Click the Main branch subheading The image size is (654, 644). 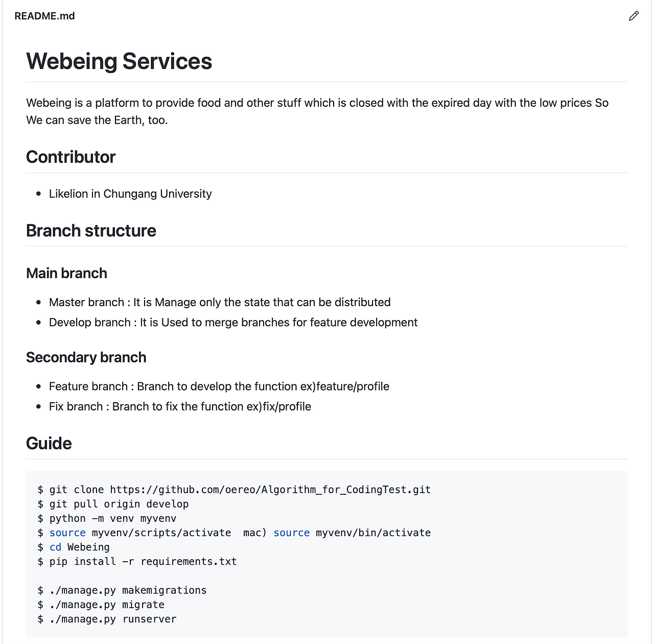(x=66, y=273)
